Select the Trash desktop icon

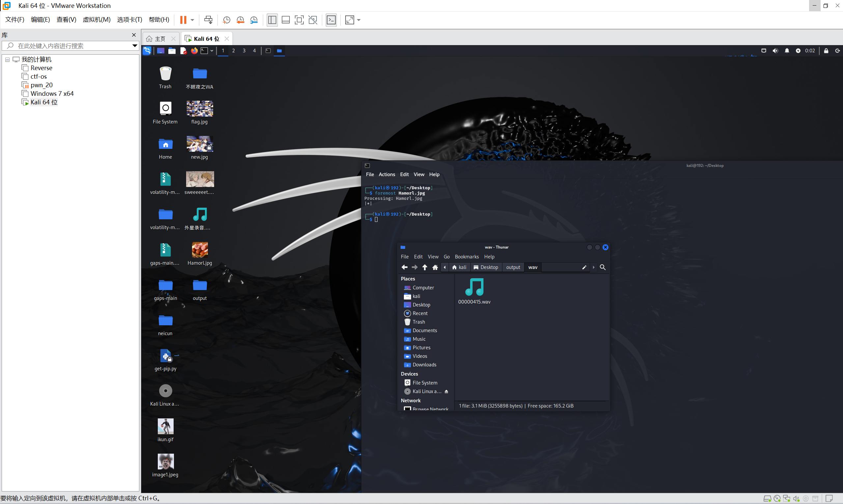point(165,77)
